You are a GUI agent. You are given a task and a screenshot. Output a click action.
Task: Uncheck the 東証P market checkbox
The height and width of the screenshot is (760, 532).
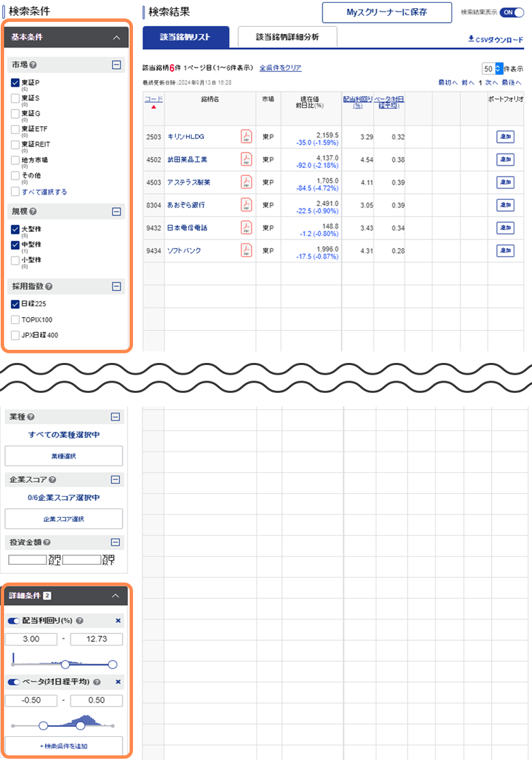click(x=16, y=83)
